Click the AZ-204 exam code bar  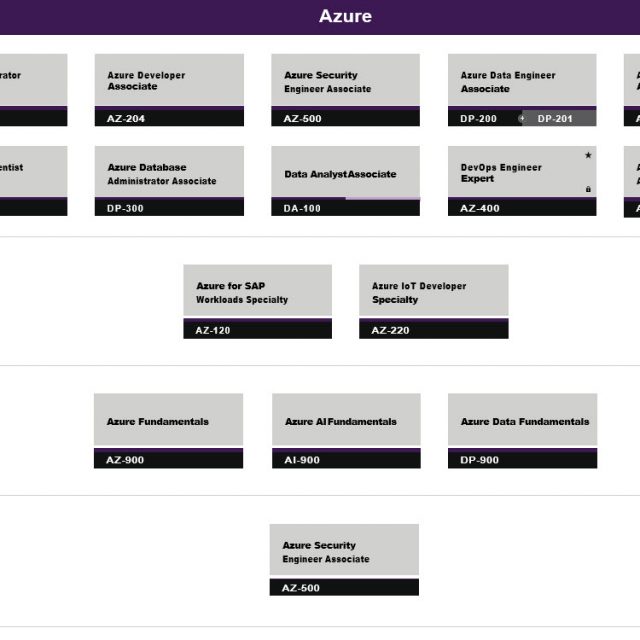pos(168,118)
